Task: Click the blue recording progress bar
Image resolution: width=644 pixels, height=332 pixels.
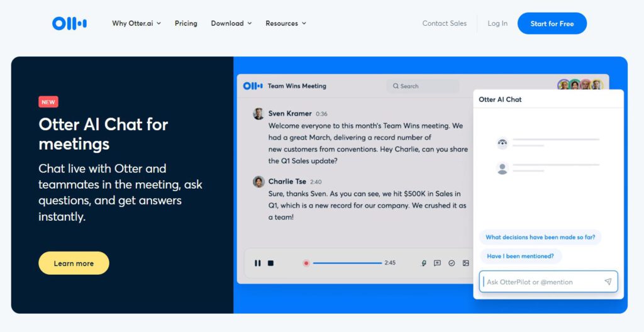Action: pyautogui.click(x=347, y=263)
